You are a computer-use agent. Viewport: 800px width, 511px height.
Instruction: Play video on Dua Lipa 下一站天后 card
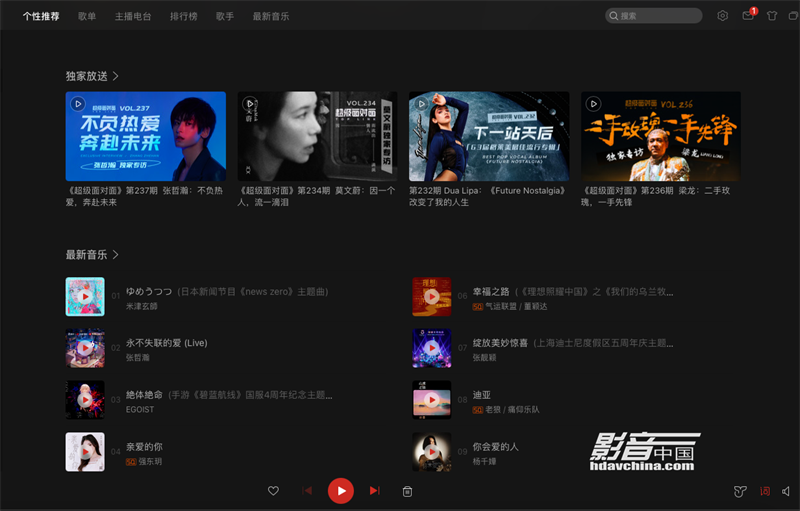421,104
